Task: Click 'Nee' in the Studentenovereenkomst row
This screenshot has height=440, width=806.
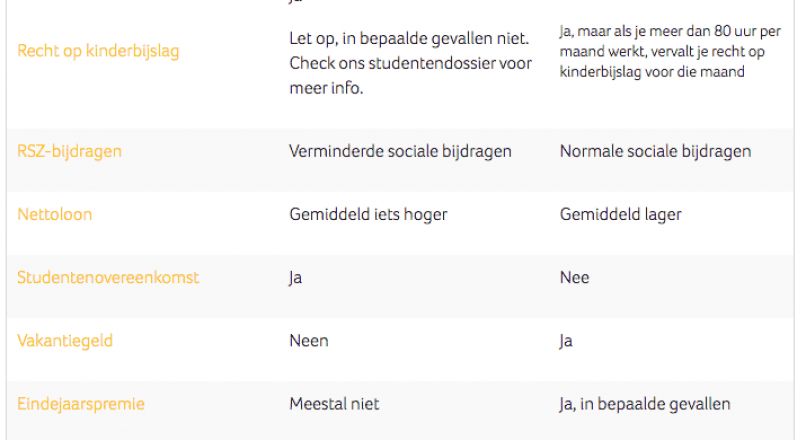Action: pyautogui.click(x=574, y=277)
